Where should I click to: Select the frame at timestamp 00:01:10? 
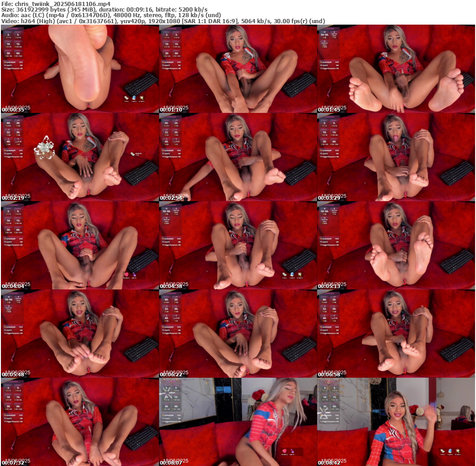(x=238, y=69)
